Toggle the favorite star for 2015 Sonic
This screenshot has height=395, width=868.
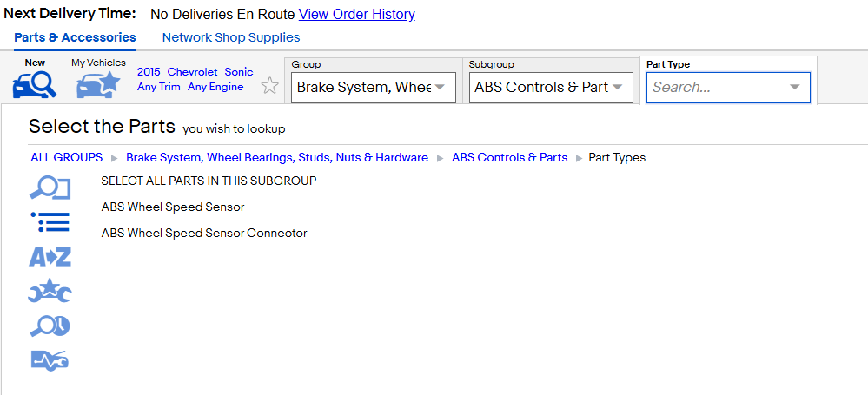[269, 86]
